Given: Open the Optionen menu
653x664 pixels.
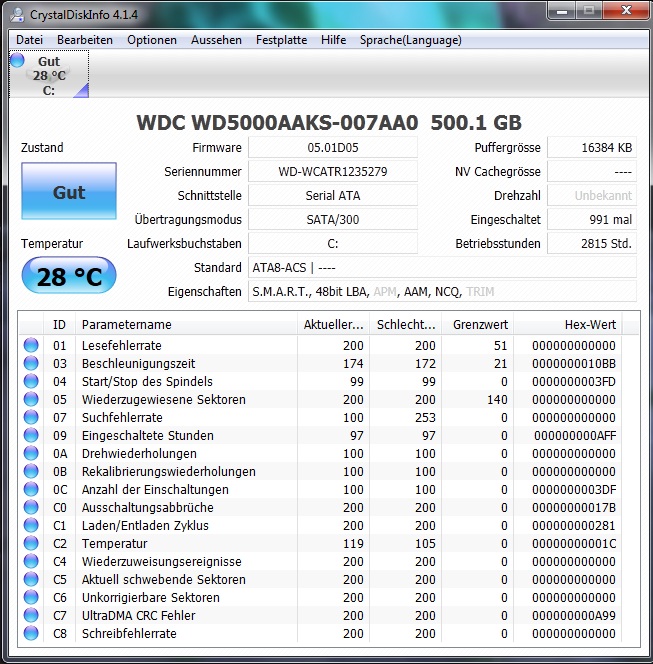Looking at the screenshot, I should (x=152, y=40).
